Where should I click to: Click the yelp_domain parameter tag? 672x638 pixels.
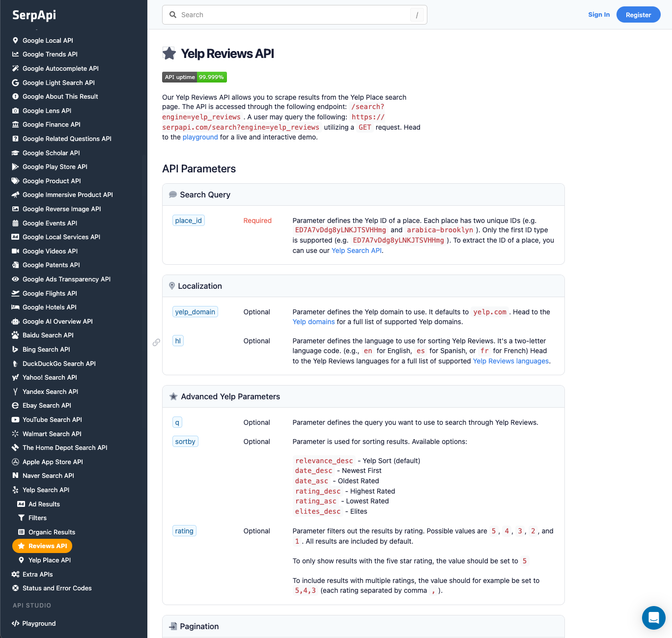click(x=195, y=312)
